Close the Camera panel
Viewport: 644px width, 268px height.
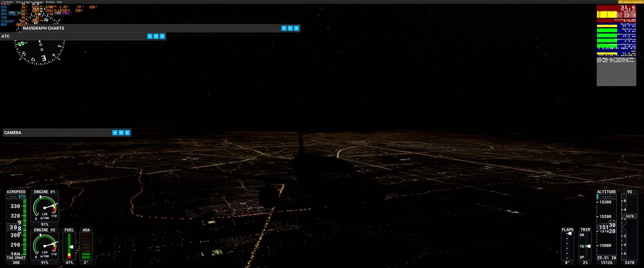pyautogui.click(x=127, y=133)
